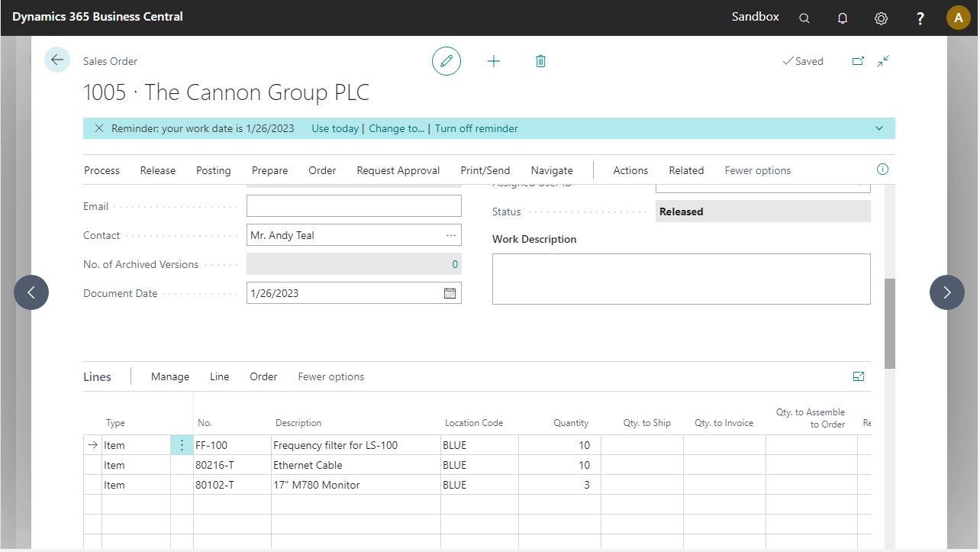Screen dimensions: 980x552
Task: Click the vertical scrollbar thumb
Action: [890, 324]
